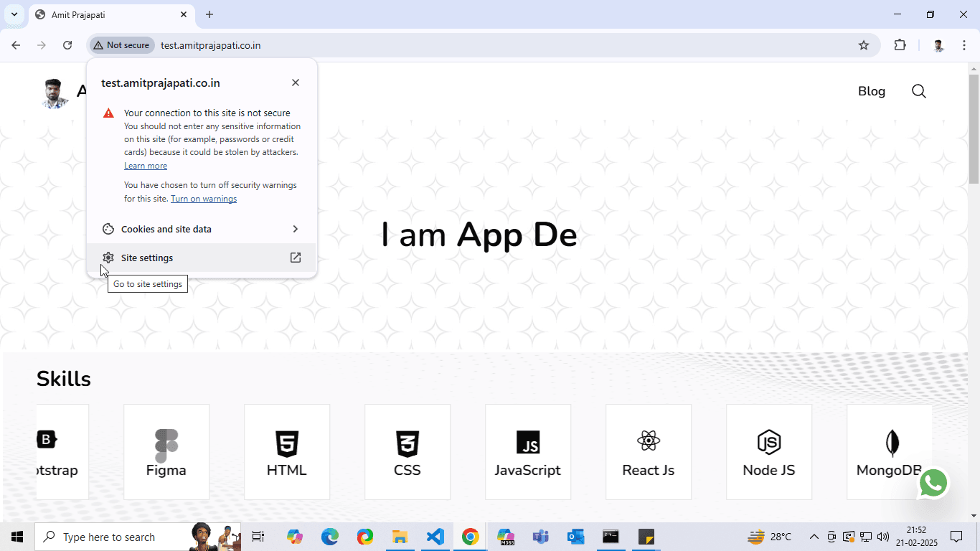Bookmark this page with the star icon
The image size is (980, 551).
pos(864,45)
